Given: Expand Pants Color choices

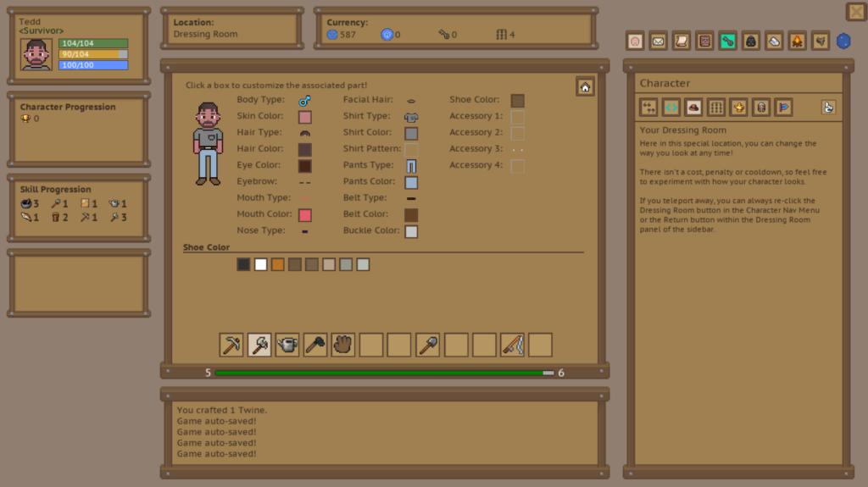Looking at the screenshot, I should (411, 182).
